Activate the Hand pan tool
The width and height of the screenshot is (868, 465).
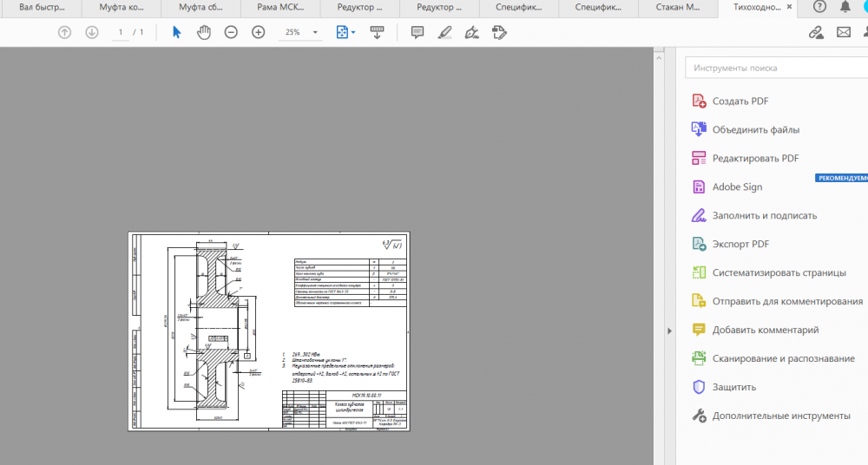(204, 32)
